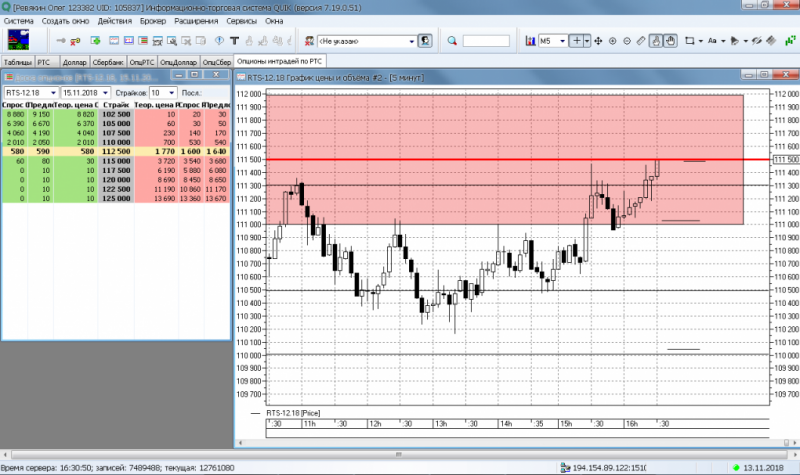The image size is (800, 475).
Task: Click the chart horizontal scrollbar left arrow
Action: coord(241,443)
